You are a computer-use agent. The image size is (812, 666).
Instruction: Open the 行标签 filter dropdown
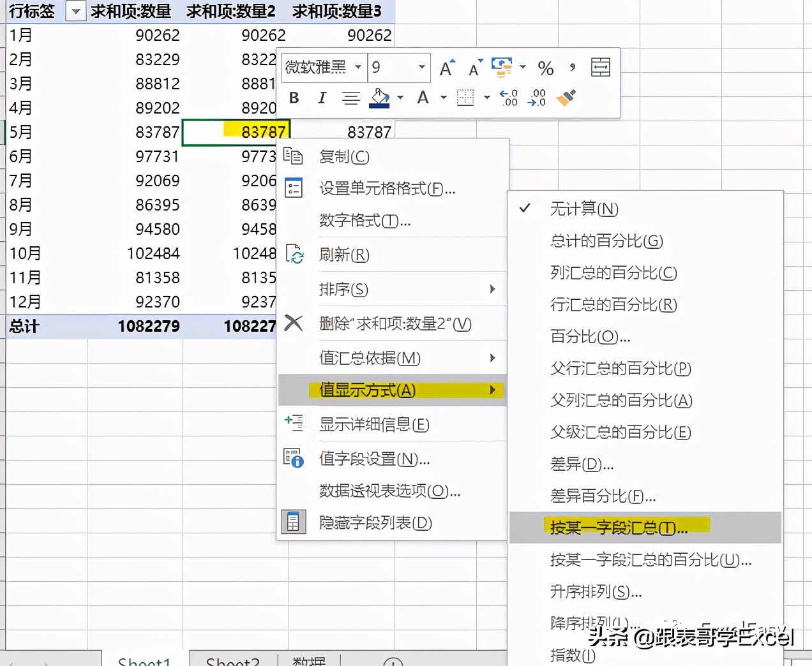click(x=75, y=11)
